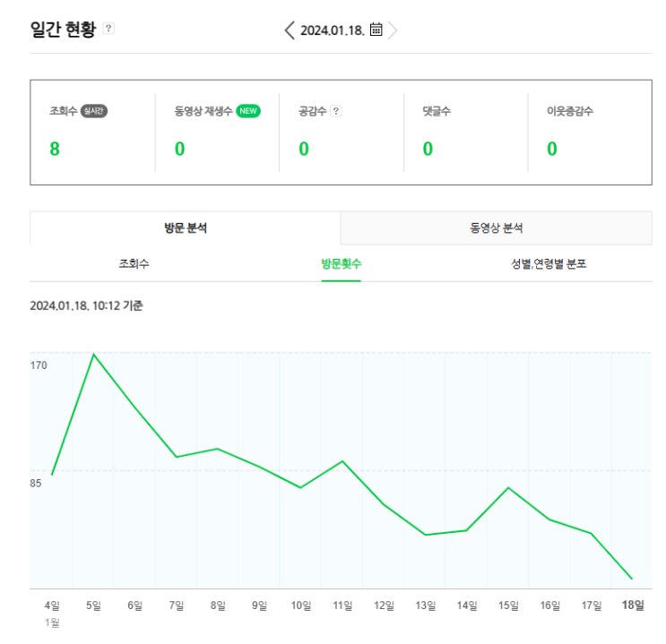Go to previous day arrow
666x644 pixels.
pos(289,30)
